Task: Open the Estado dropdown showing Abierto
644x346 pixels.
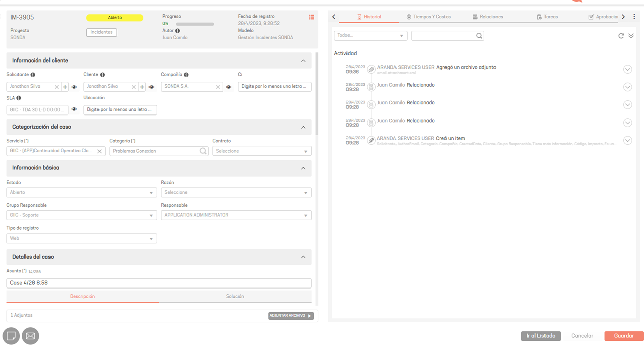Action: (81, 192)
